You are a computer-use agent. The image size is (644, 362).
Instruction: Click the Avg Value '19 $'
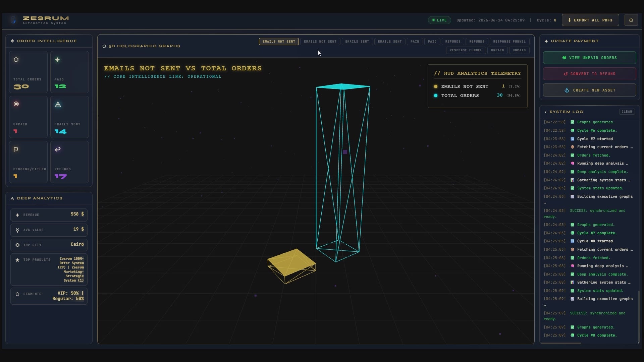click(x=78, y=229)
